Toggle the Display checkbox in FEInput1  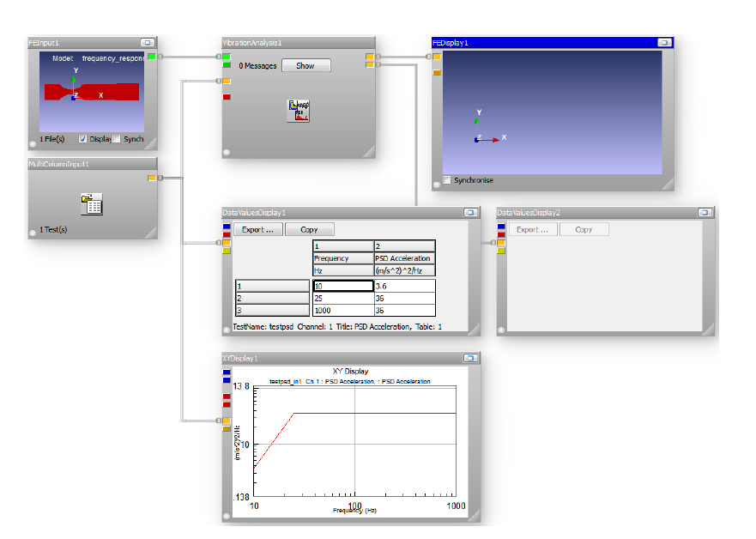83,139
